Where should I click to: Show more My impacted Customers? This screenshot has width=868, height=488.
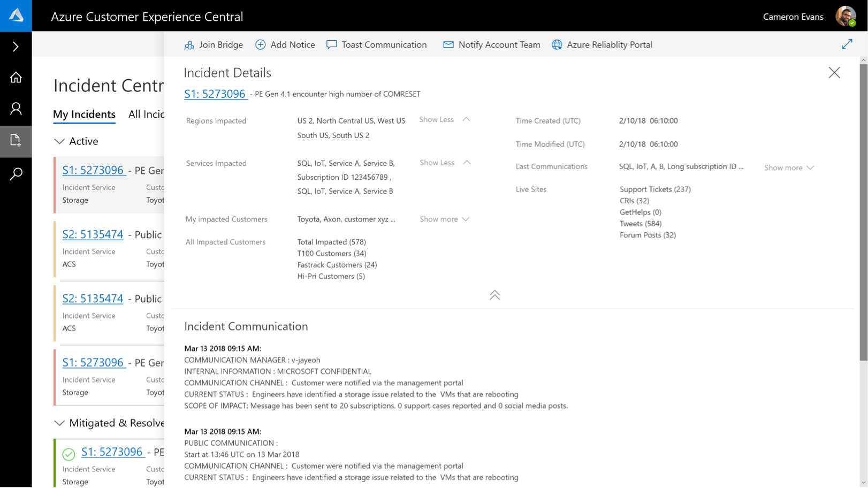[444, 219]
